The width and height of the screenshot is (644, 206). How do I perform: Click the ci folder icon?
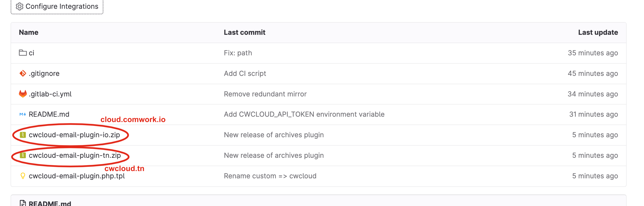click(23, 53)
